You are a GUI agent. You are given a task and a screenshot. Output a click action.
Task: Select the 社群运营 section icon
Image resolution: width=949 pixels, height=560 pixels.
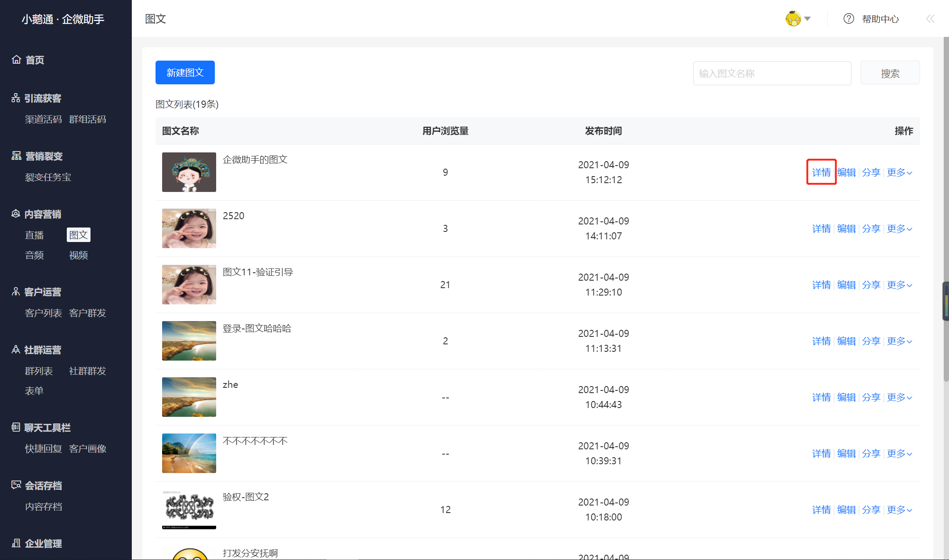pos(16,350)
